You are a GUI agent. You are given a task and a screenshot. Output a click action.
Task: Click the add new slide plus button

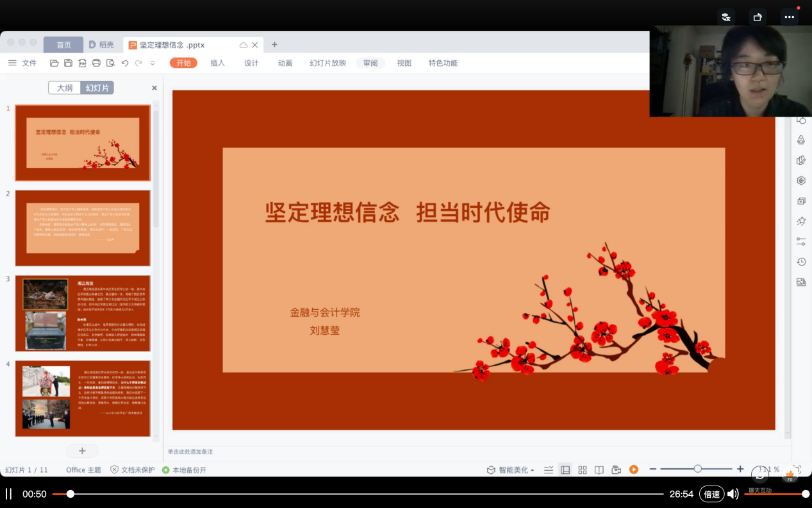pos(82,451)
